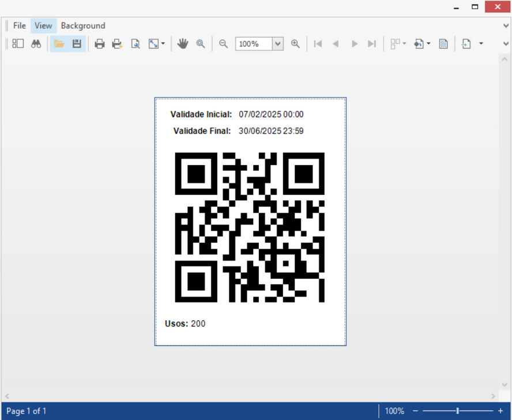
Task: Open the menu bar overflow chevron
Action: 506,25
